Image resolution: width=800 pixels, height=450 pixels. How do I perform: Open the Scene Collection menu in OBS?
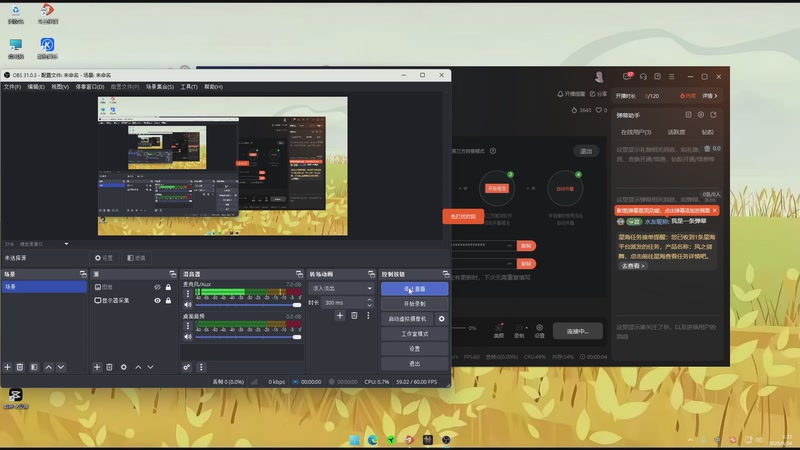pyautogui.click(x=160, y=87)
